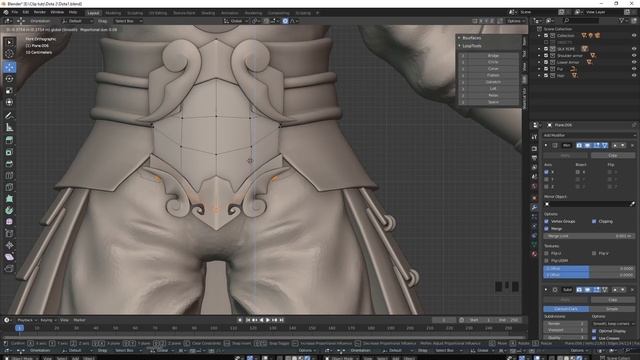Toggle proportional editing in viewport header
Image resolution: width=640 pixels, height=360 pixels.
coord(285,21)
